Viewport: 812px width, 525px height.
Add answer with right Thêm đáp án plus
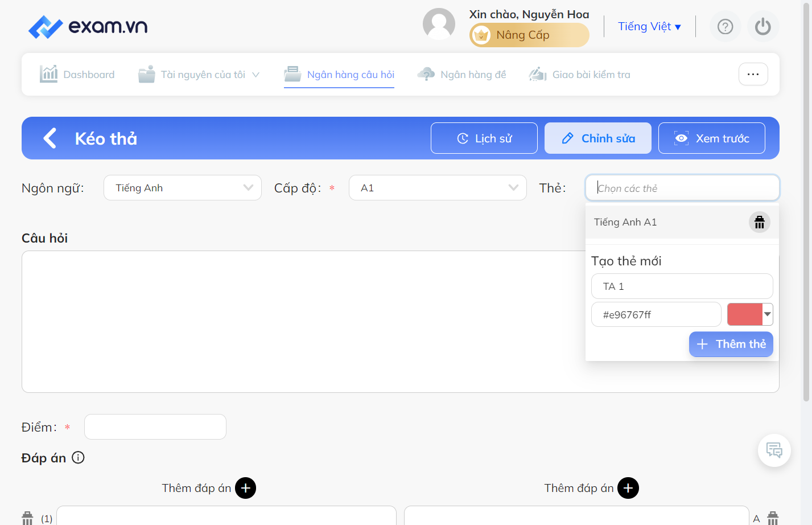coord(628,488)
